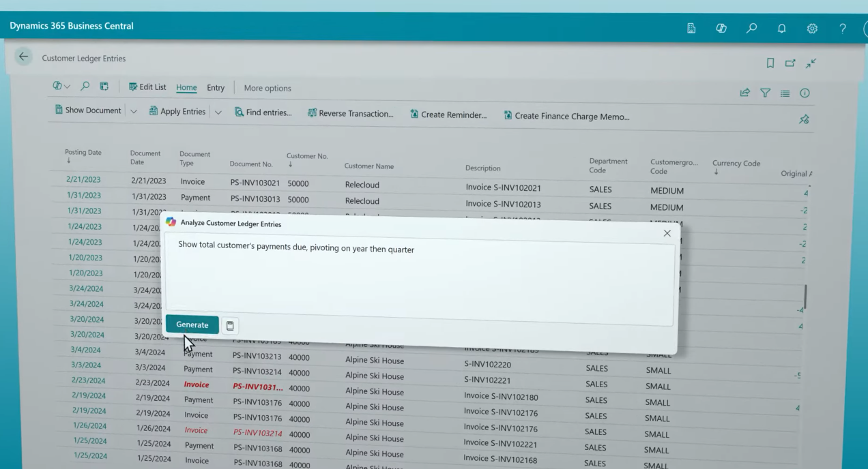Collapse the page with the diagonal arrows icon

811,63
